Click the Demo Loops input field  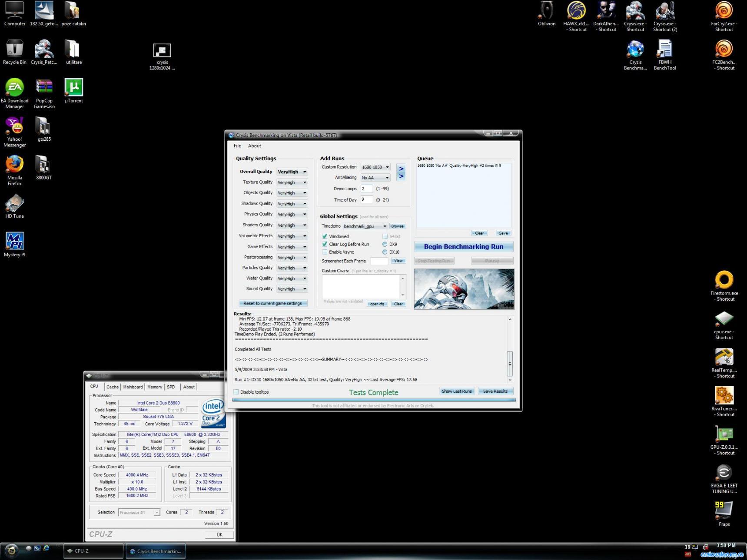(367, 189)
